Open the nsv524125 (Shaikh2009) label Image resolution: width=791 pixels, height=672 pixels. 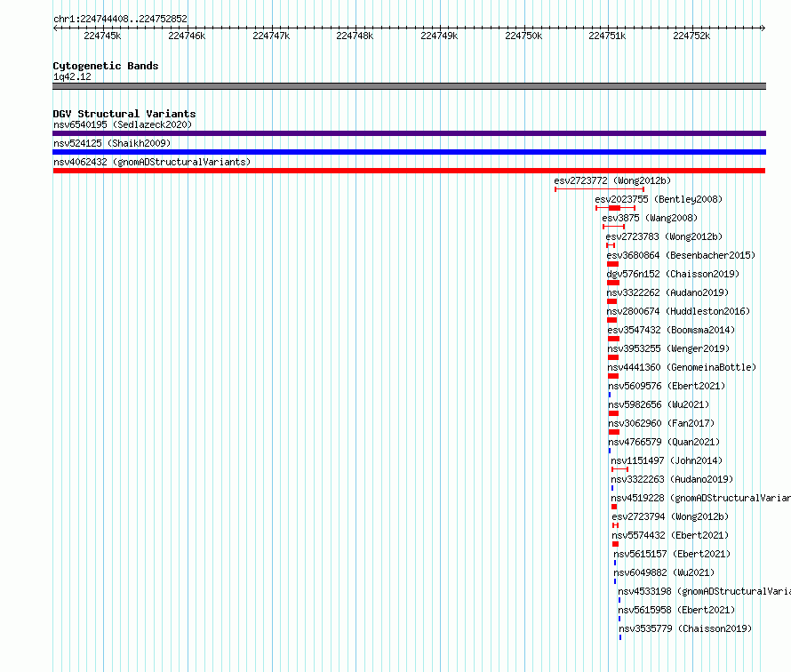point(112,143)
